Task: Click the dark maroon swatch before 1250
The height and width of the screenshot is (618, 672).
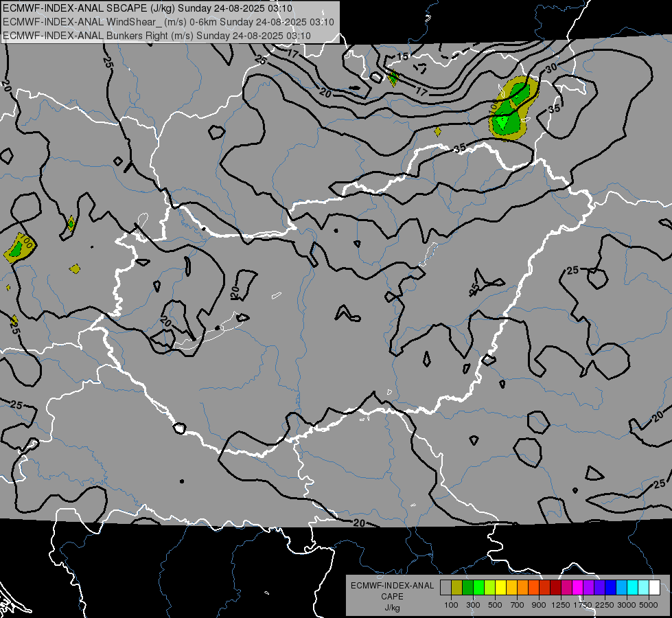Action: coord(556,587)
